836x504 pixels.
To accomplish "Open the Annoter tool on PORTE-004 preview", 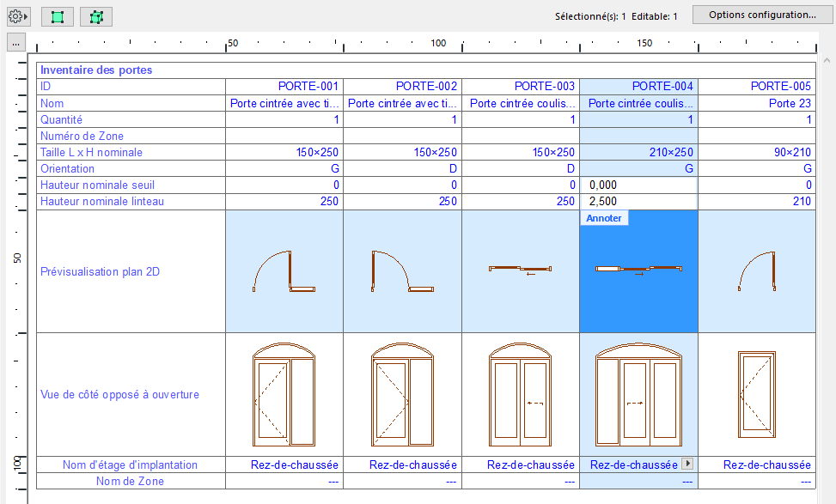I will (x=604, y=218).
